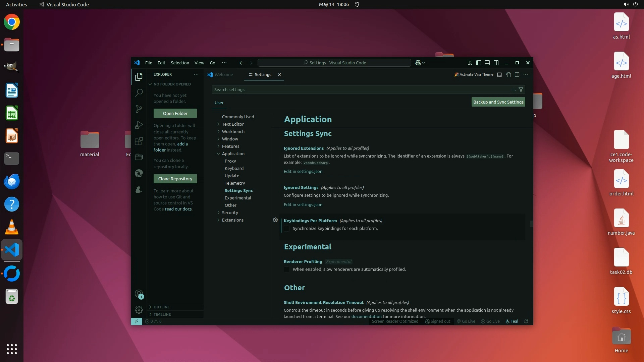Open Chrome from the Ubuntu dock

[12, 22]
